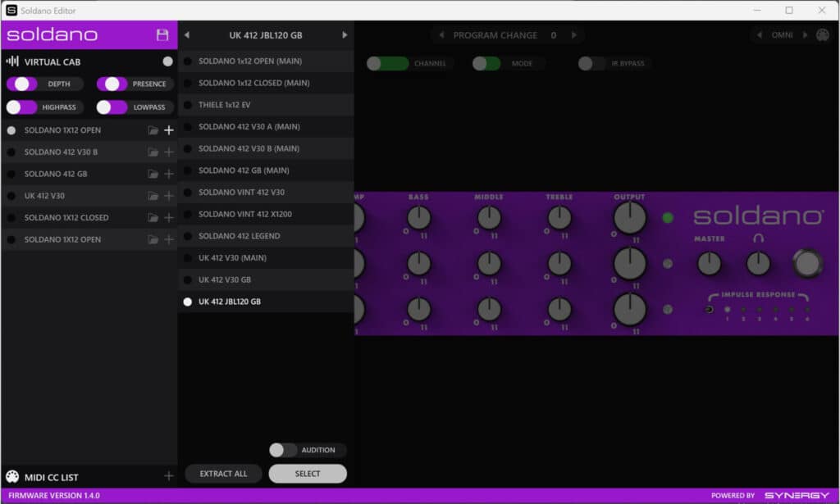Toggle the AUDITION switch
The image size is (840, 504).
283,450
